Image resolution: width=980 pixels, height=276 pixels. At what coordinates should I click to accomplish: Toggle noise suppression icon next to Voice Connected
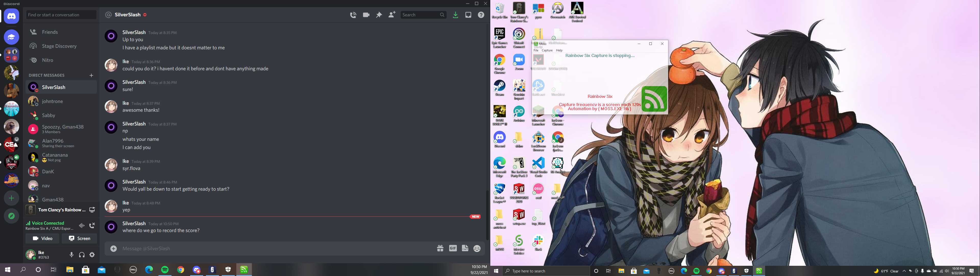(81, 226)
